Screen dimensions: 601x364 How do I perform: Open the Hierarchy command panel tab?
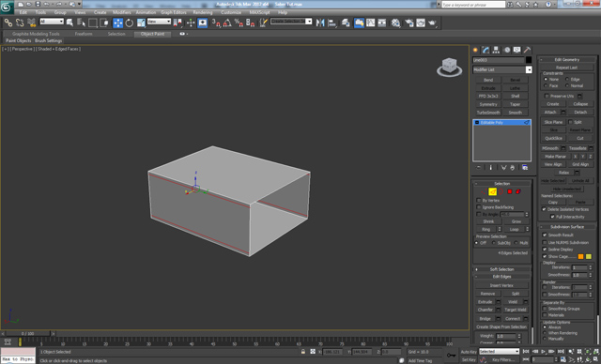click(497, 50)
